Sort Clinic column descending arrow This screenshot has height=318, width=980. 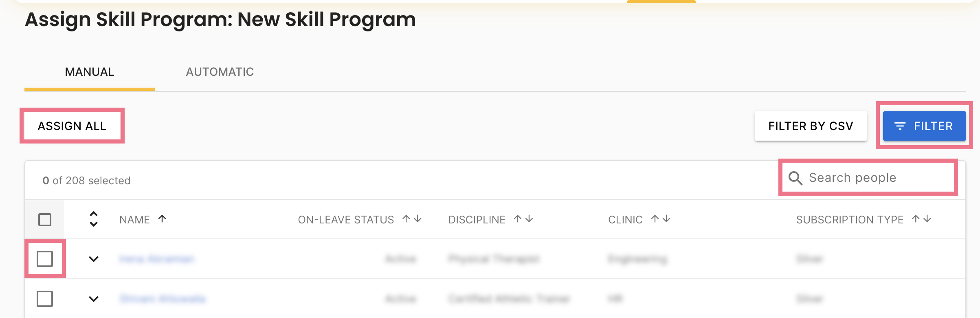666,219
